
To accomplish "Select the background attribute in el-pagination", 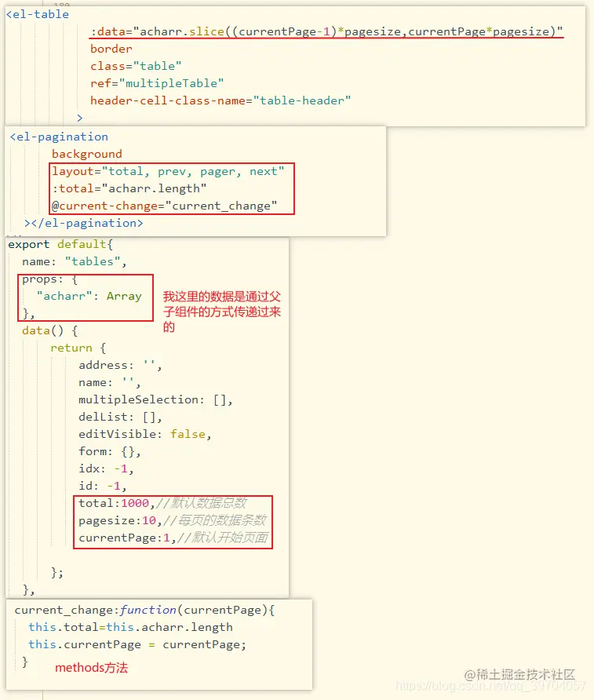I will pos(87,154).
